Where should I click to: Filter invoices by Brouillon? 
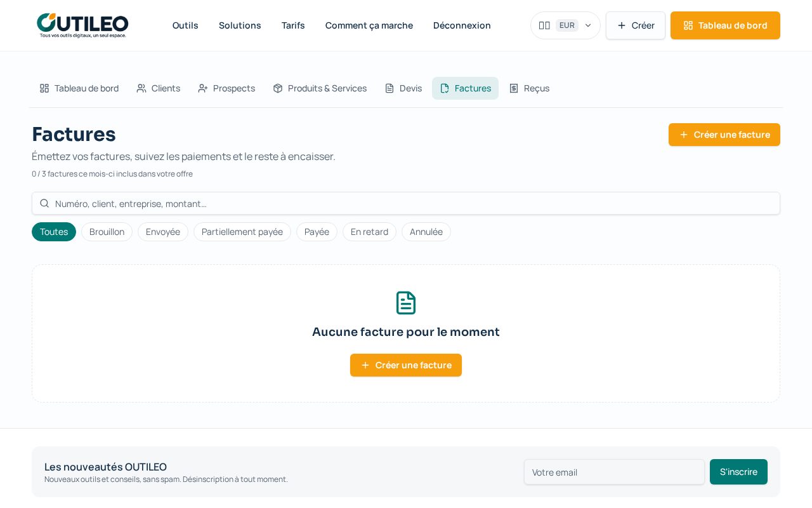click(x=107, y=232)
